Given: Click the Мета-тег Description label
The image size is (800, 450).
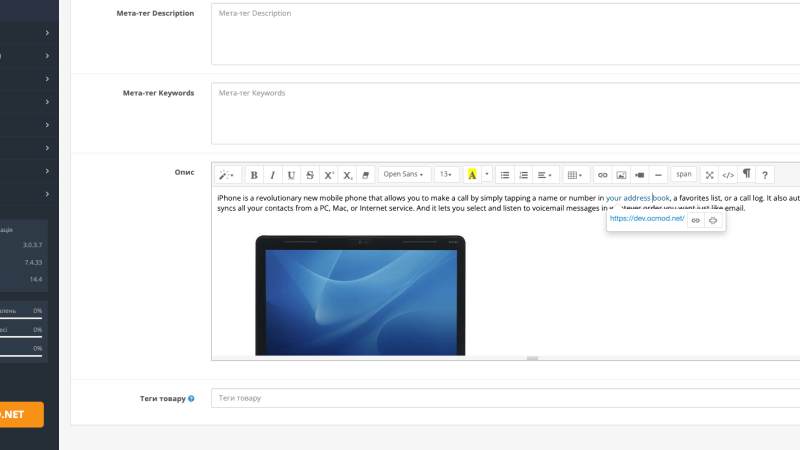Looking at the screenshot, I should 155,13.
